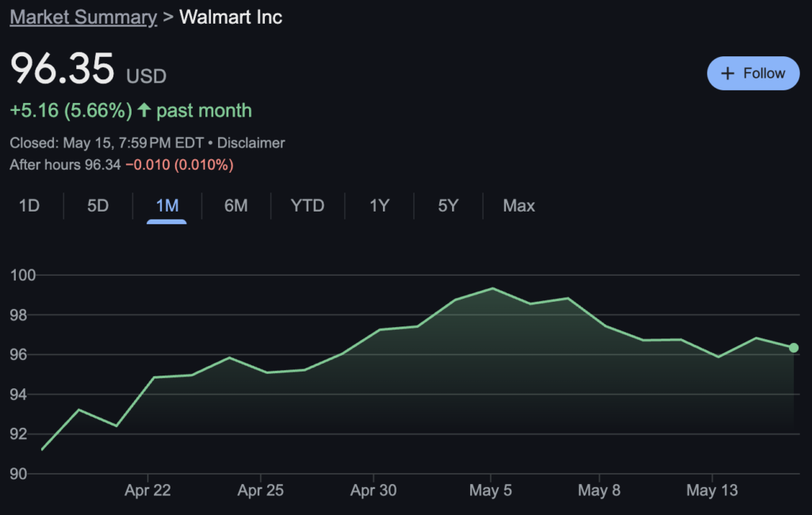
Task: Click the Walmart Inc title text
Action: coord(231,17)
